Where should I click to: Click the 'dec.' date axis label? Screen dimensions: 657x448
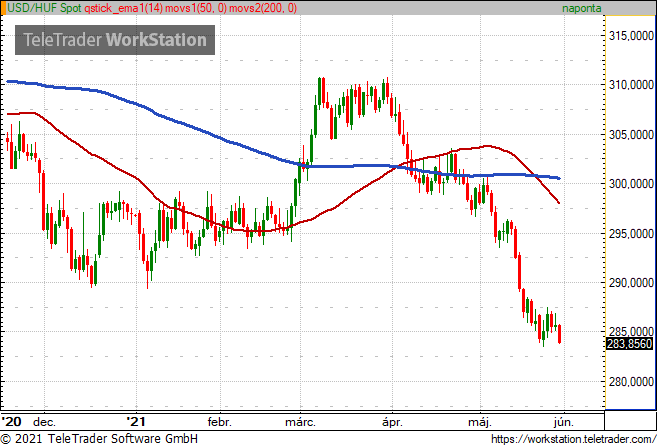[x=44, y=422]
